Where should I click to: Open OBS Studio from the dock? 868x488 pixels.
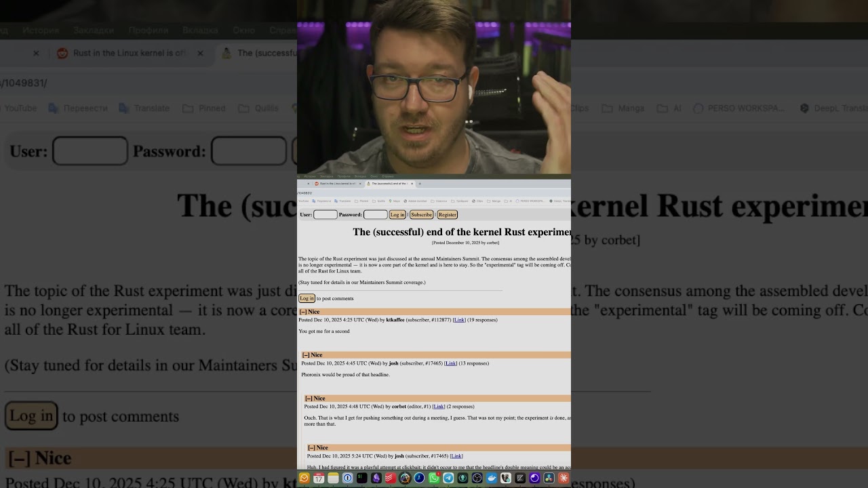(x=477, y=479)
